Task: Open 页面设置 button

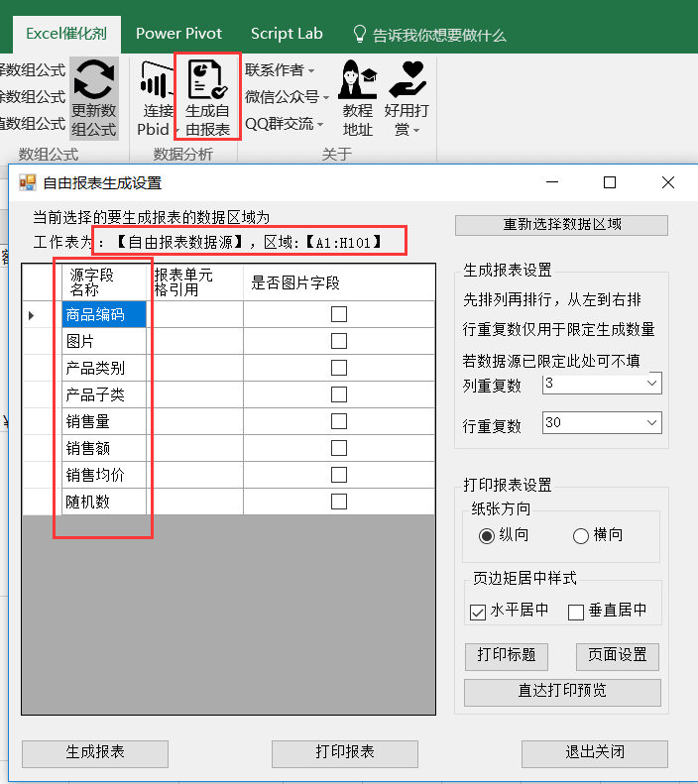Action: pyautogui.click(x=618, y=656)
